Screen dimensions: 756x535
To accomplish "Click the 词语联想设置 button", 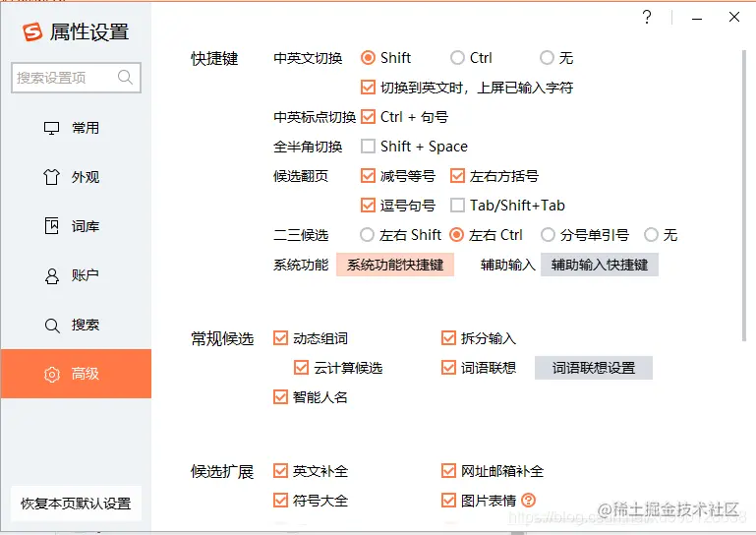I will (594, 368).
